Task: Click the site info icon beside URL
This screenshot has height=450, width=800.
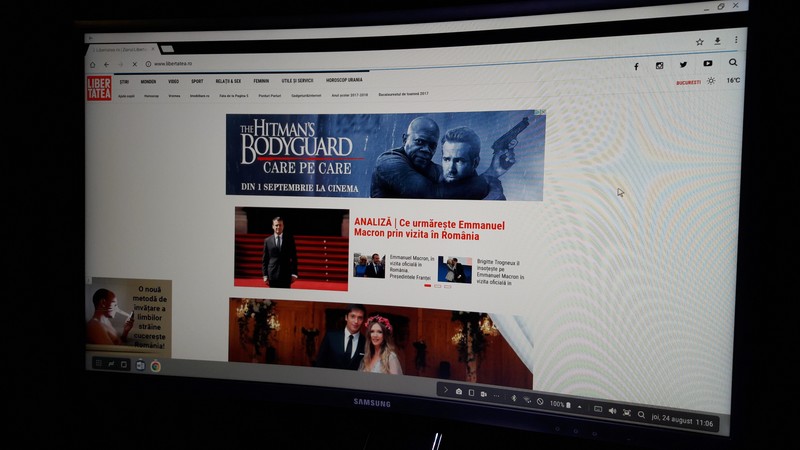Action: (x=148, y=64)
